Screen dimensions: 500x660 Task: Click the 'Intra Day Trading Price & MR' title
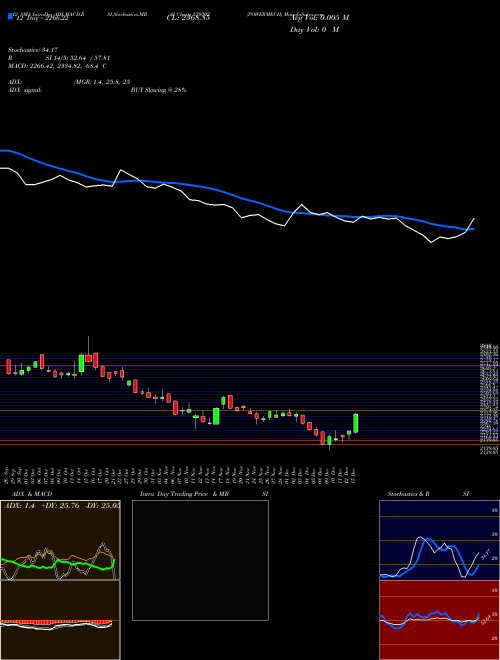tap(184, 494)
